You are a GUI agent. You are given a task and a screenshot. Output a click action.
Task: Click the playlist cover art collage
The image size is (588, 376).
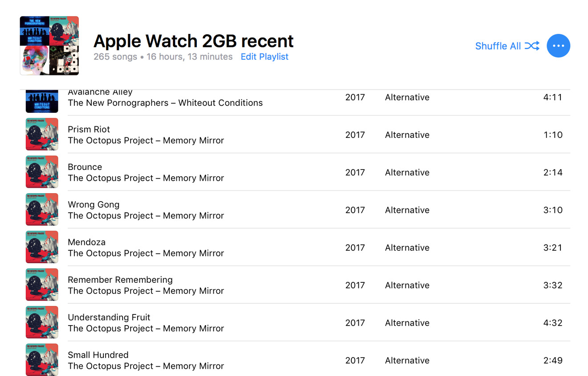click(x=49, y=45)
